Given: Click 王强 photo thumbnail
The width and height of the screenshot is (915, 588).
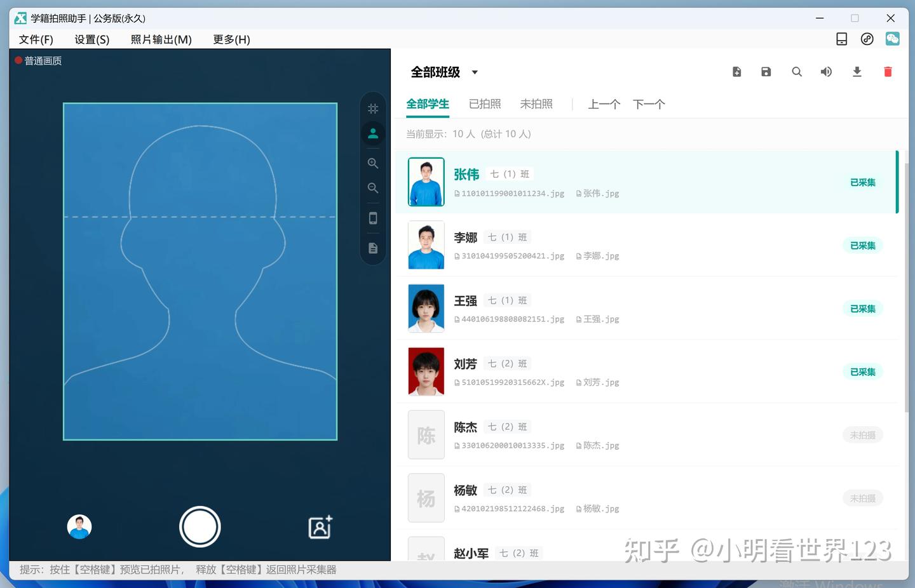Looking at the screenshot, I should pyautogui.click(x=426, y=308).
